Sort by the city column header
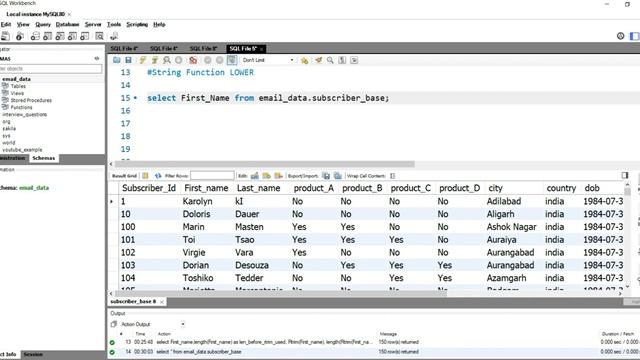Screen dimensions: 640x360 (x=495, y=188)
